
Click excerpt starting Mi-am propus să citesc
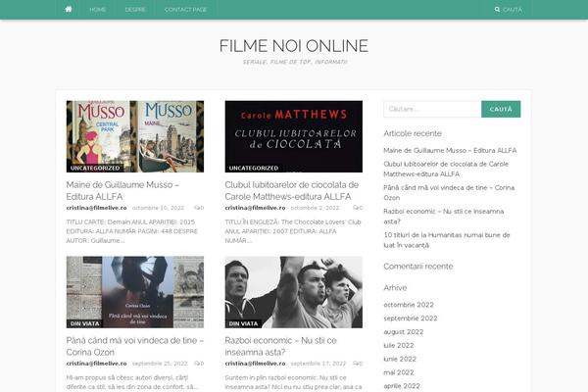[x=132, y=382]
